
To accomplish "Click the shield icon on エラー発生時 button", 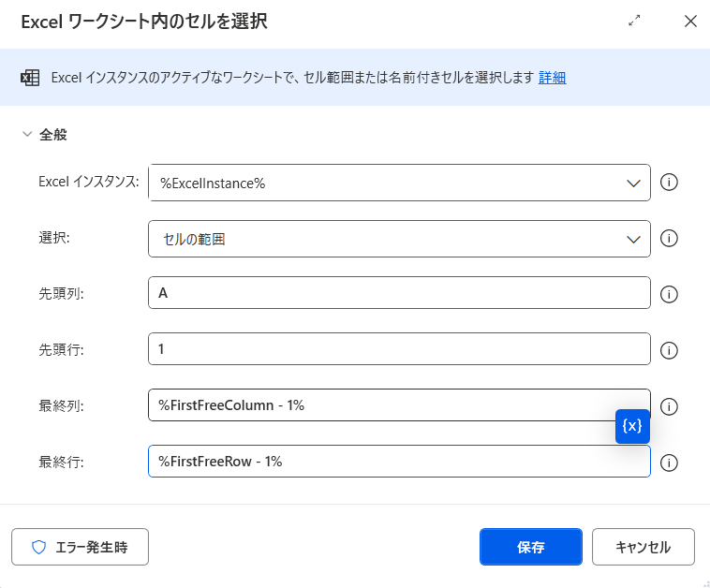I will pyautogui.click(x=39, y=547).
